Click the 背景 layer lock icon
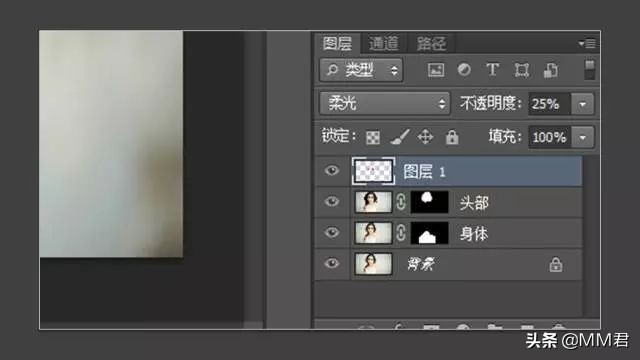The image size is (640, 360). coord(556,264)
